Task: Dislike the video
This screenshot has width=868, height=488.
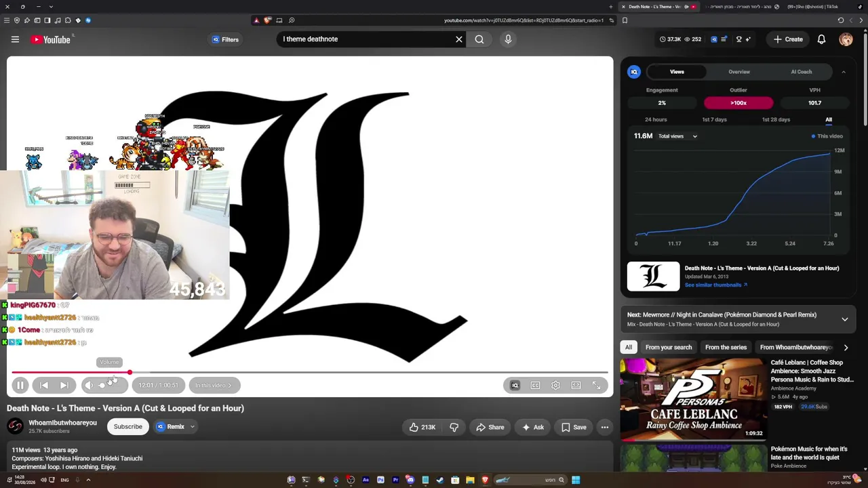Action: 454,427
